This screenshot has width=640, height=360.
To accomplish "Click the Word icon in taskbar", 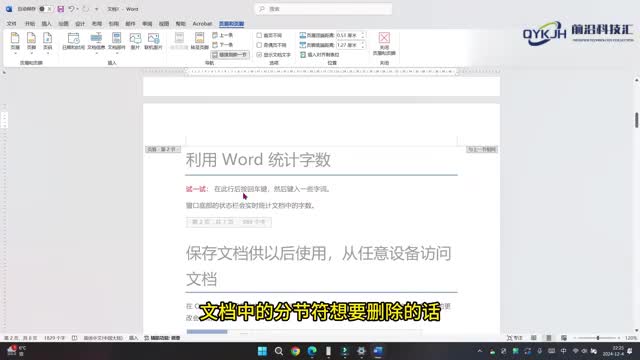I will tap(378, 351).
